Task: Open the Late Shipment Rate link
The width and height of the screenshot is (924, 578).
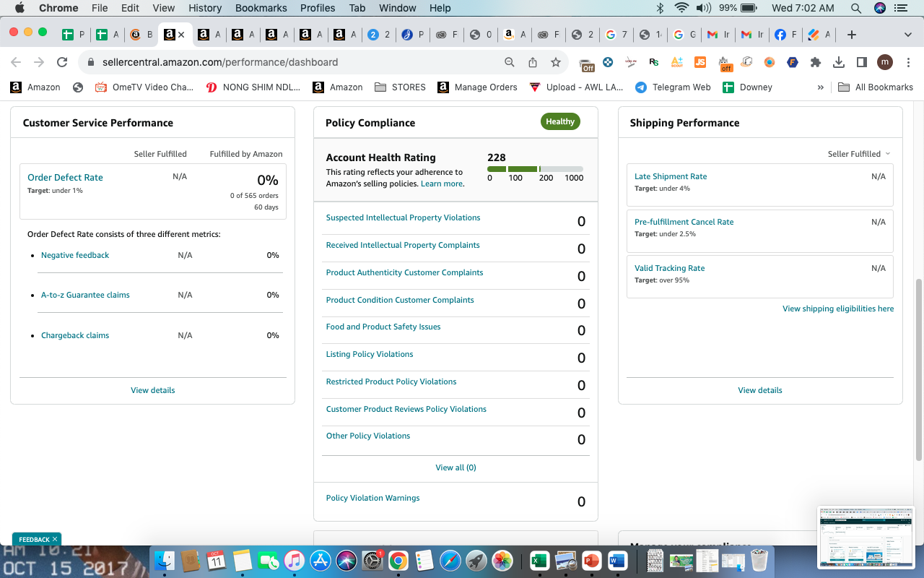Action: coord(671,176)
